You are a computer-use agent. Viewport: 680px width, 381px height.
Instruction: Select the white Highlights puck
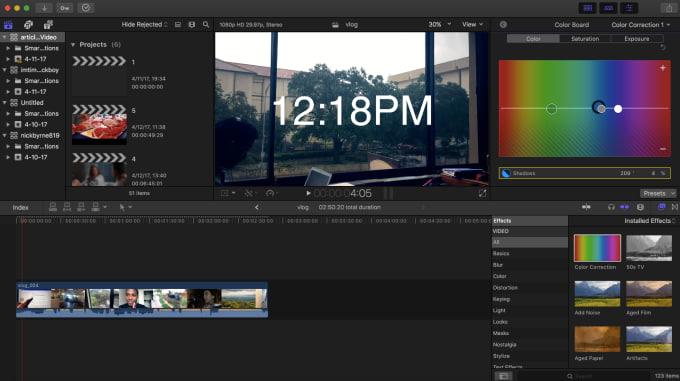[618, 109]
